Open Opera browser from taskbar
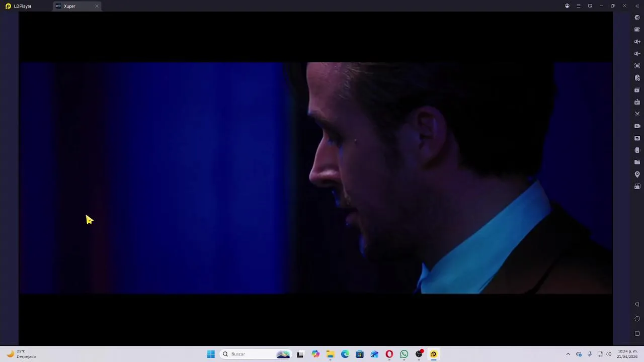Image resolution: width=644 pixels, height=362 pixels. coord(389,354)
